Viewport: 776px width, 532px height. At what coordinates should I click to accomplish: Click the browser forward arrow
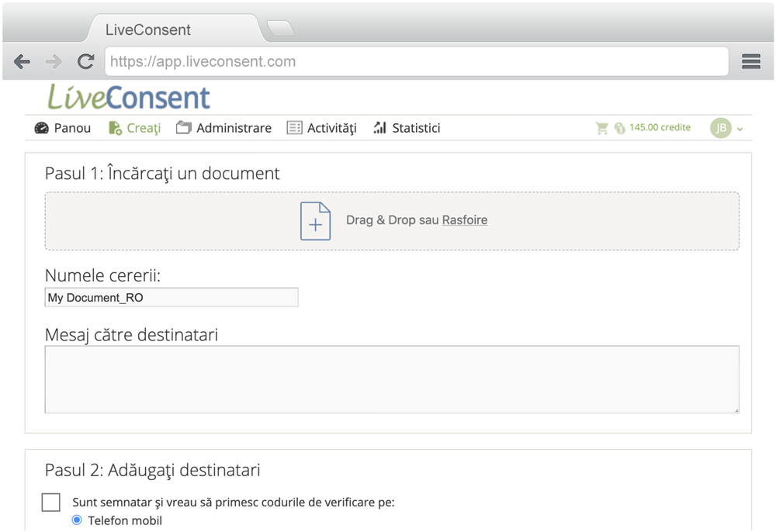(x=54, y=62)
